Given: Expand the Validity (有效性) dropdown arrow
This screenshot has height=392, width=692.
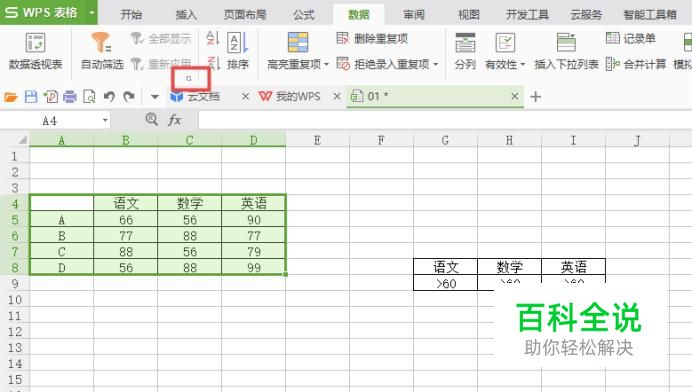Looking at the screenshot, I should pos(523,64).
